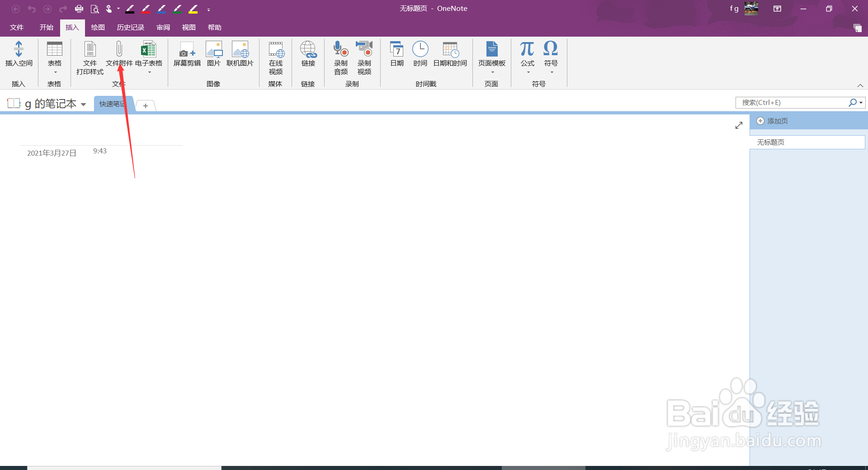Open Ribbon Display Options

tap(777, 9)
